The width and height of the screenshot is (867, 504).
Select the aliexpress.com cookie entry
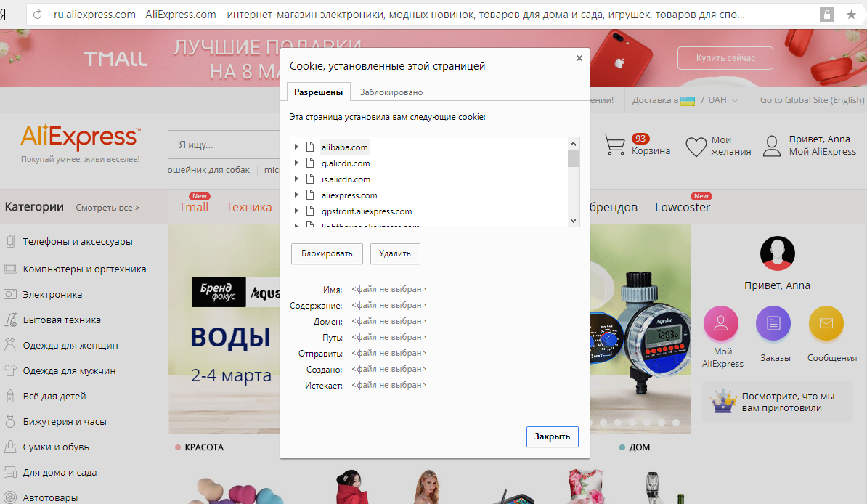349,195
